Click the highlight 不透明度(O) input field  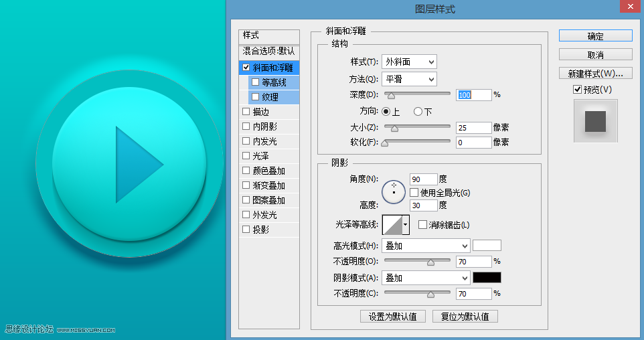point(473,262)
